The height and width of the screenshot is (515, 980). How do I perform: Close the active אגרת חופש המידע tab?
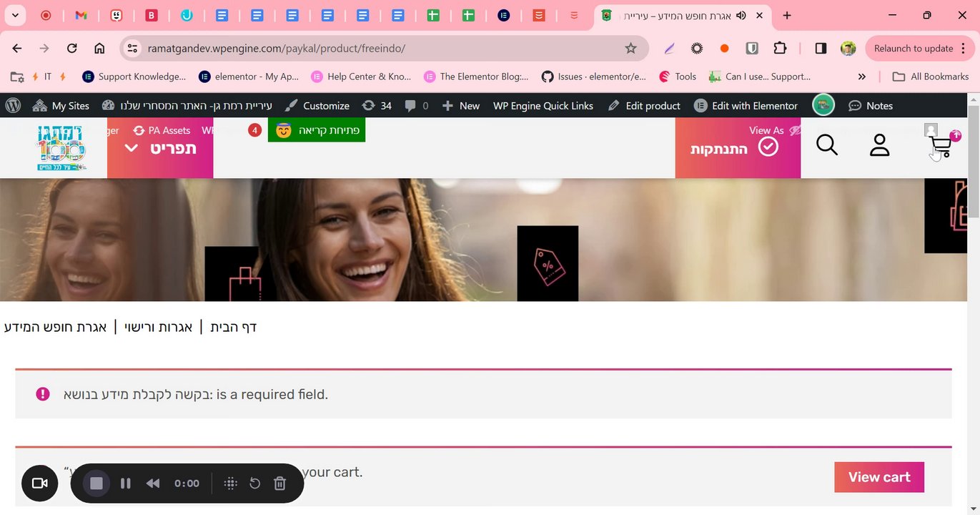[759, 15]
